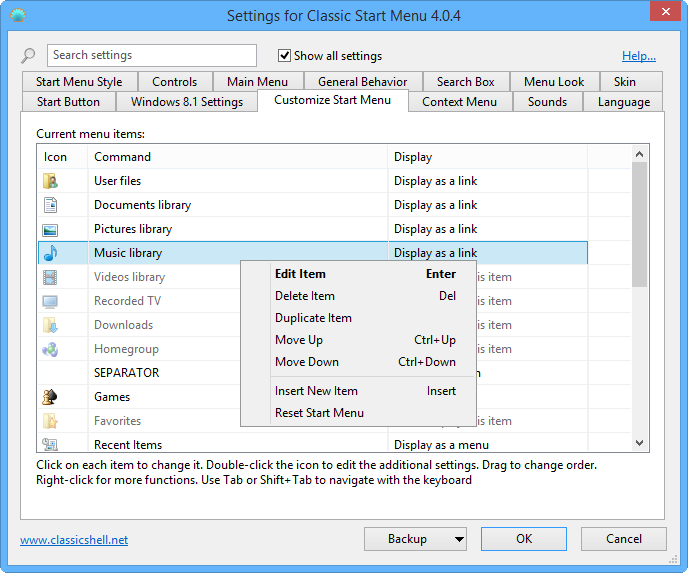Click Display as a menu for Recent Items
The image size is (688, 573).
(x=441, y=445)
